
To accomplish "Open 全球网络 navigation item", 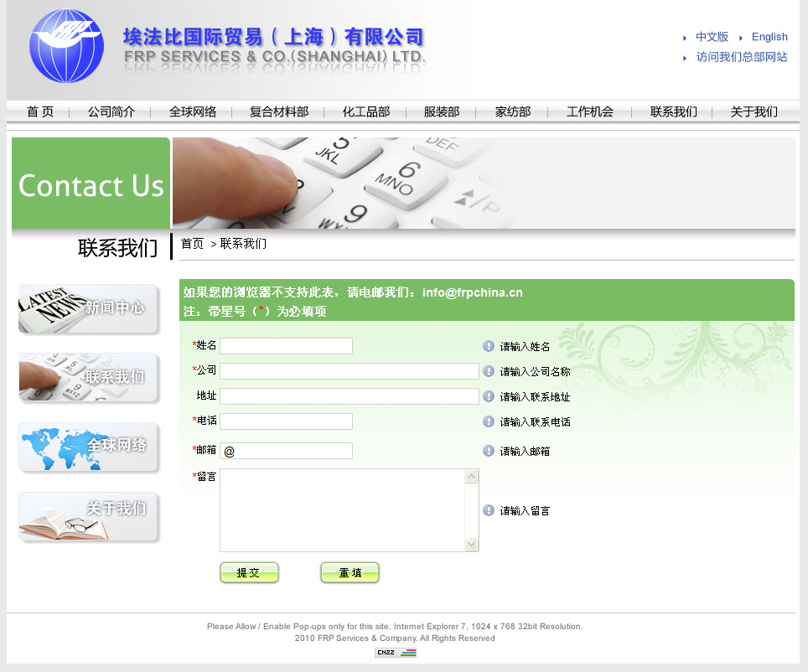I will tap(193, 111).
